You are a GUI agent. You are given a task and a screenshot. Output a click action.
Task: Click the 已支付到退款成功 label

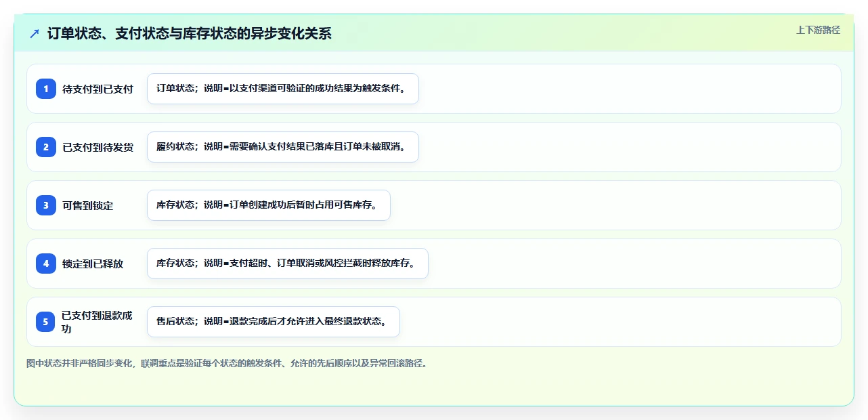[97, 322]
